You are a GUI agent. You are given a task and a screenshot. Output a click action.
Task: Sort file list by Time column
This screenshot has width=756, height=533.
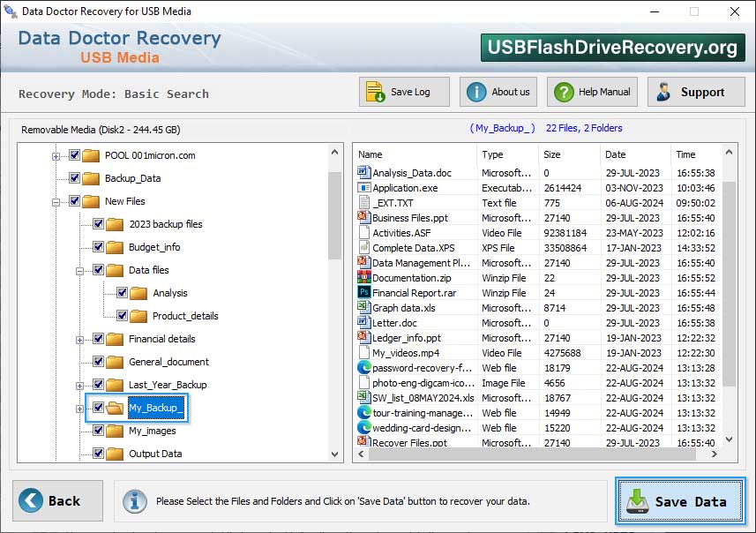point(696,154)
